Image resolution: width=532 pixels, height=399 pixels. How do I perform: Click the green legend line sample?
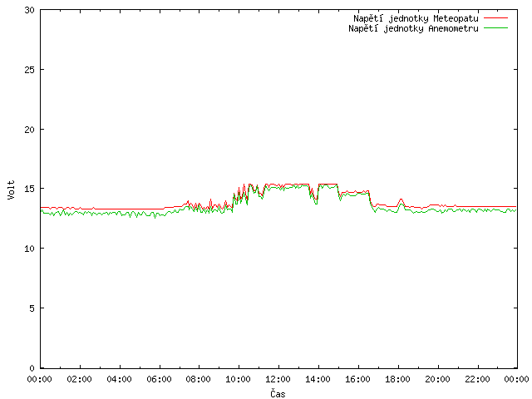(495, 28)
